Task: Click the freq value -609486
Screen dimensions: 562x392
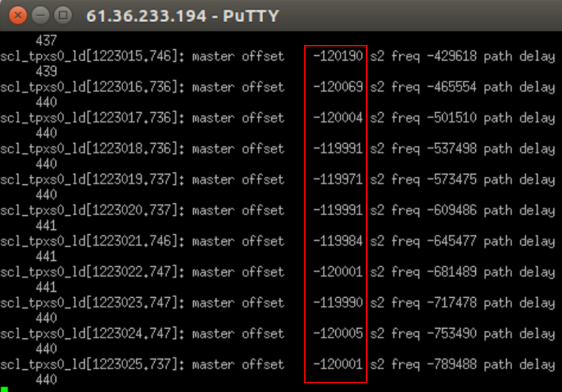Action: click(452, 210)
